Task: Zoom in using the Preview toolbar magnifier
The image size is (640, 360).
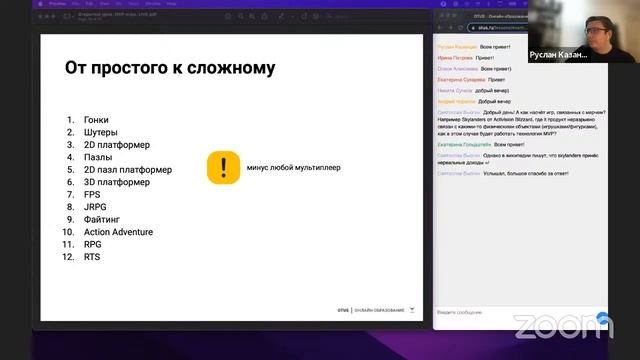Action: coord(252,16)
